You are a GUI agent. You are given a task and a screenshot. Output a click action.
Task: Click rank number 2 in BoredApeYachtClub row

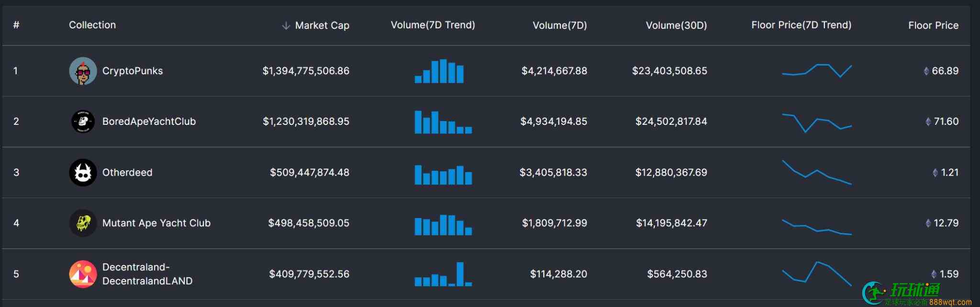(16, 121)
